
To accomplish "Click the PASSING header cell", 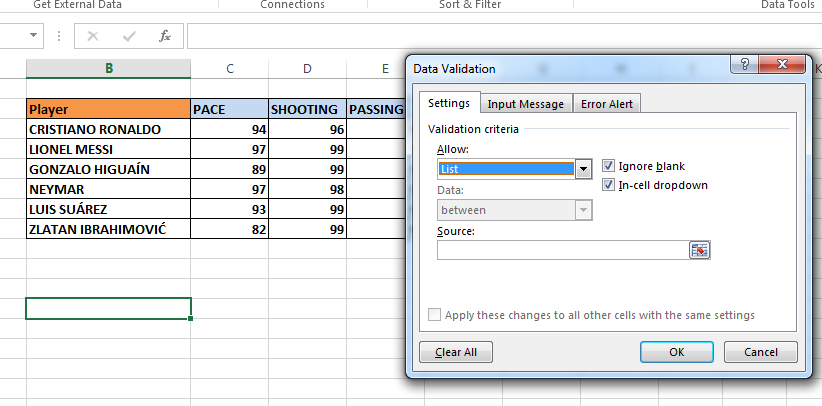I will coord(376,109).
